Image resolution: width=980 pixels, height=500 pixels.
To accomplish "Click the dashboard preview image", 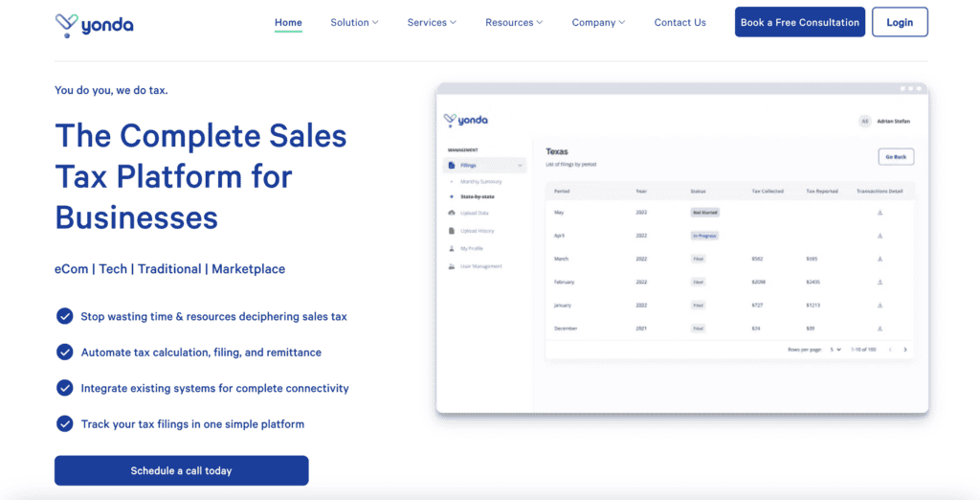I will (681, 249).
